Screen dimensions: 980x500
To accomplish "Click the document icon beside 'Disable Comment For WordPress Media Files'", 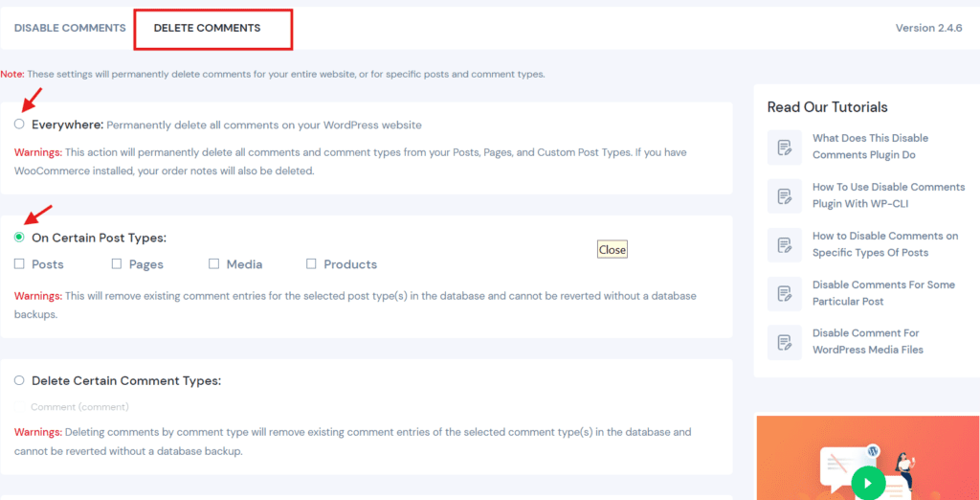I will (785, 342).
